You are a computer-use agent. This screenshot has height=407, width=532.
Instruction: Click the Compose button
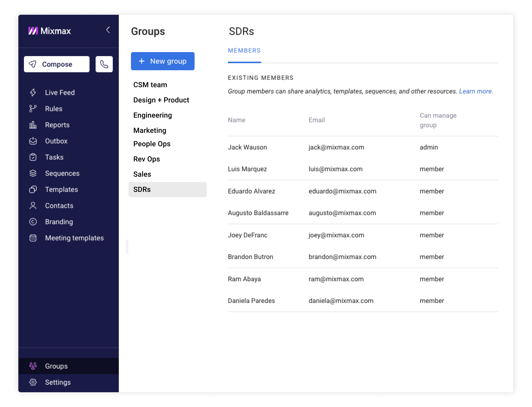[x=57, y=64]
